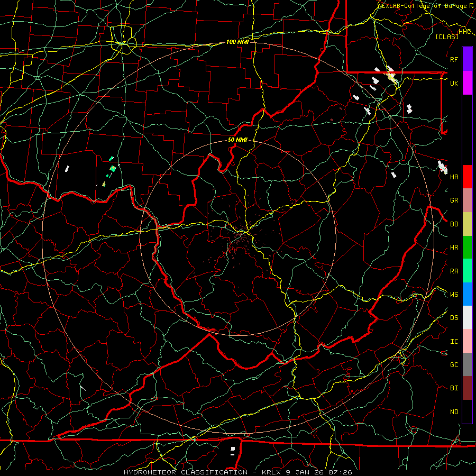
Task: Click the 100 NMI range ring label
Action: 237,42
